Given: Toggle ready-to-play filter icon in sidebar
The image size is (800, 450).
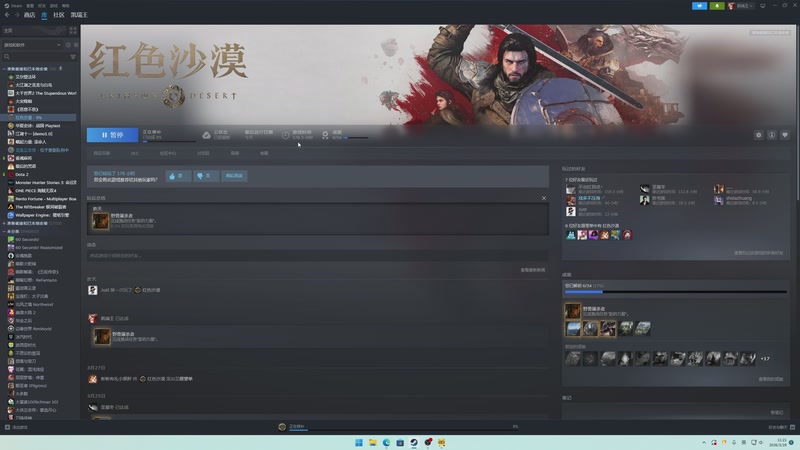Looking at the screenshot, I should click(76, 45).
